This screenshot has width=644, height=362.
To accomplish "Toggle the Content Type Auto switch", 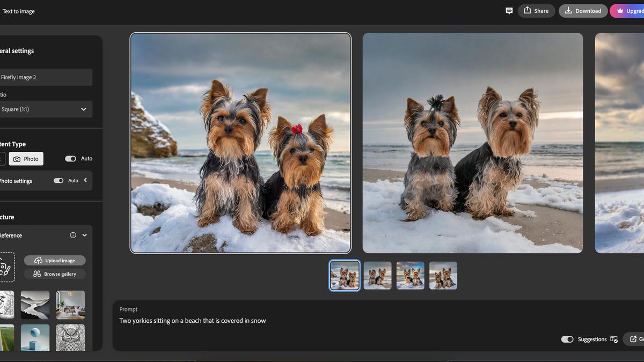I will [x=70, y=159].
